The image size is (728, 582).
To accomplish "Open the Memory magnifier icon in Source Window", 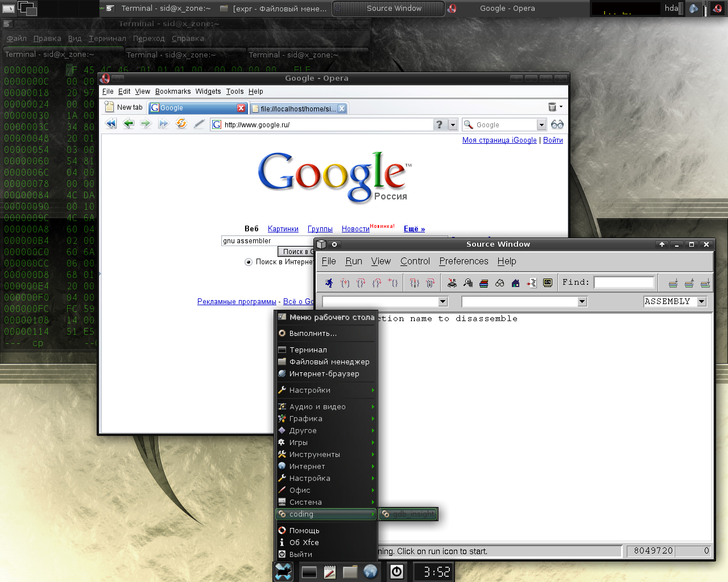I will pos(468,282).
